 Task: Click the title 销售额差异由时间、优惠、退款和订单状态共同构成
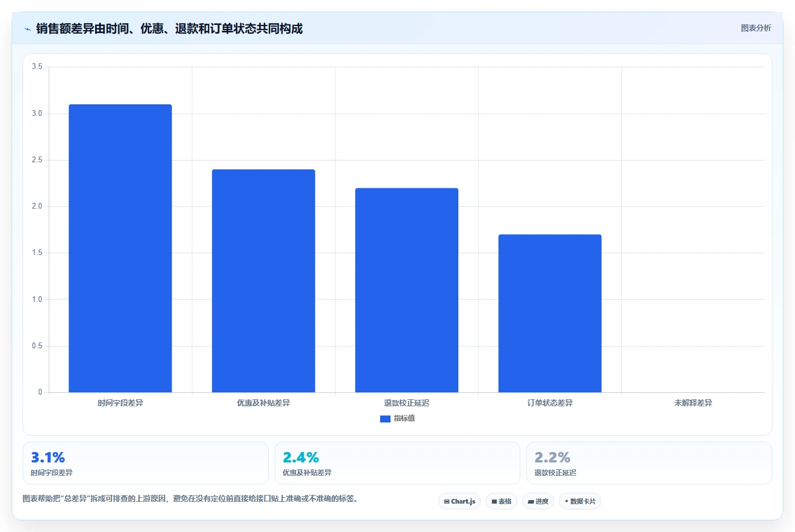pyautogui.click(x=169, y=28)
